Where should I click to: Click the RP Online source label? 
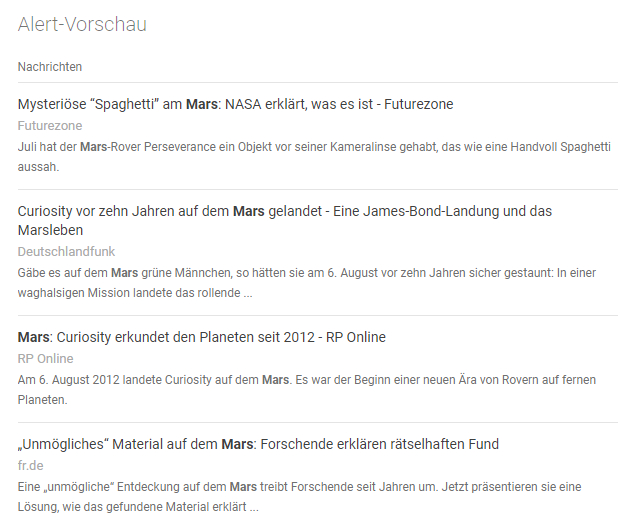pos(45,358)
